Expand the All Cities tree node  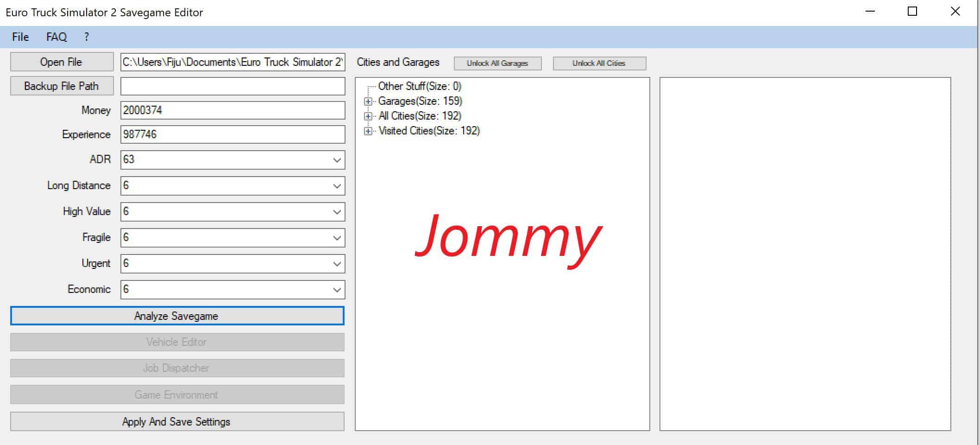tap(368, 116)
